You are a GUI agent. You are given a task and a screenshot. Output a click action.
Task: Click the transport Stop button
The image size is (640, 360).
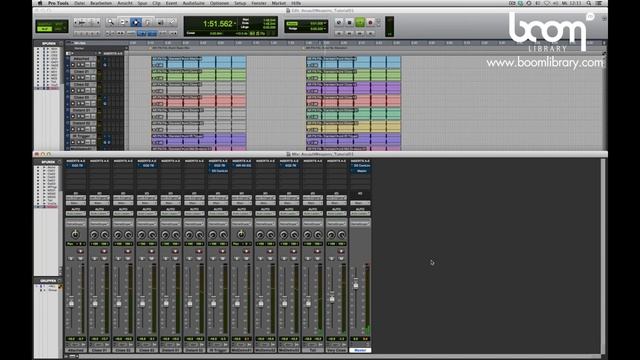point(349,22)
